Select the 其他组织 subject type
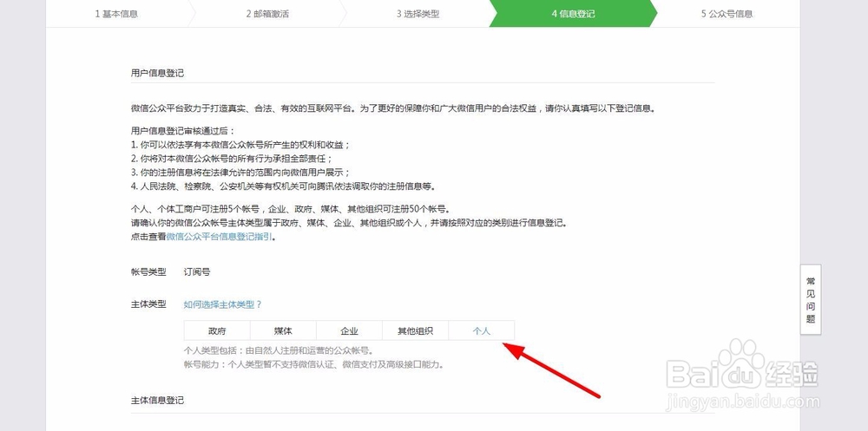This screenshot has width=868, height=431. [x=415, y=331]
